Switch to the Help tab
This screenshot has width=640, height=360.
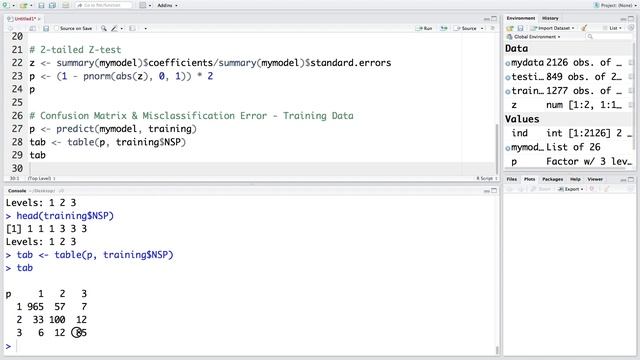point(575,179)
